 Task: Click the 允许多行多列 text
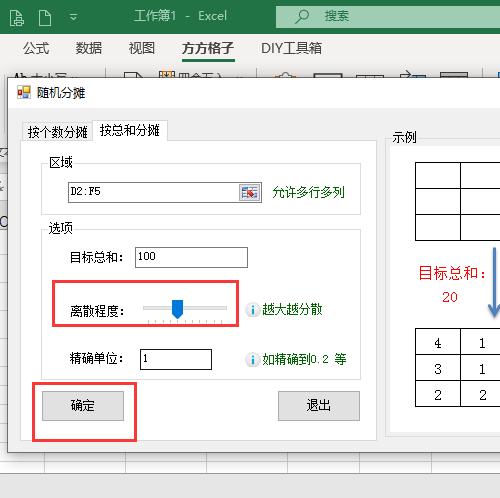(x=308, y=192)
